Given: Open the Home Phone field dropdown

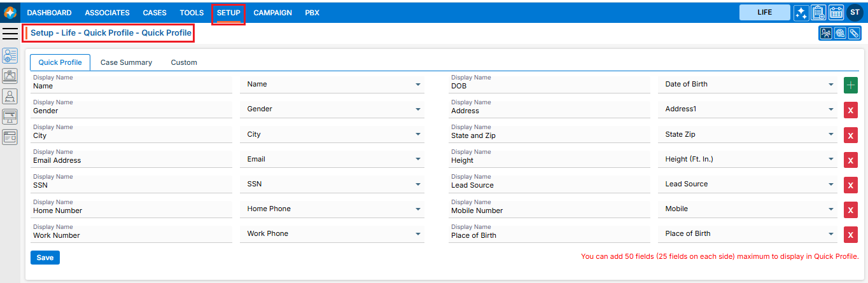Looking at the screenshot, I should coord(418,209).
